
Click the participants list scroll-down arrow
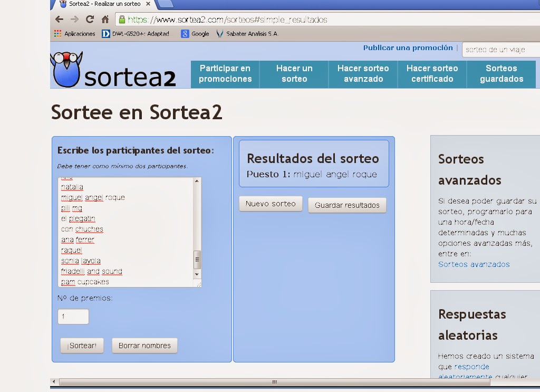tap(197, 274)
